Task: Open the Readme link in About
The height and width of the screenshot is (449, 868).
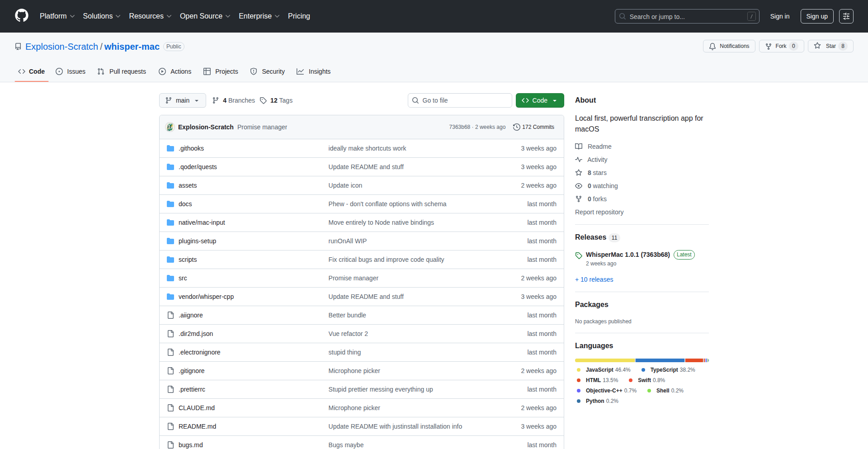Action: pyautogui.click(x=593, y=147)
